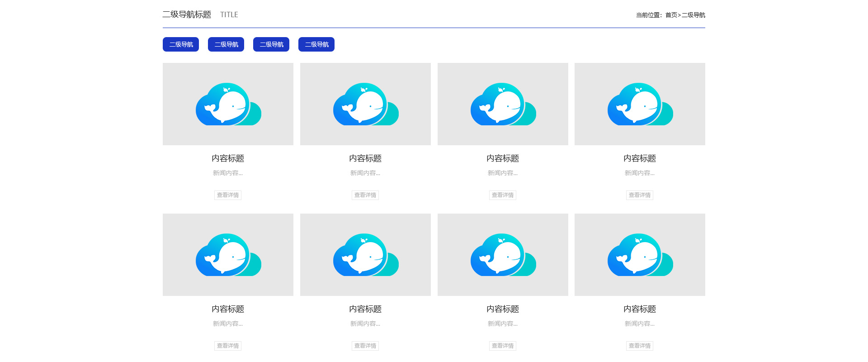Open the second card's whale image, bottom row

click(x=365, y=255)
